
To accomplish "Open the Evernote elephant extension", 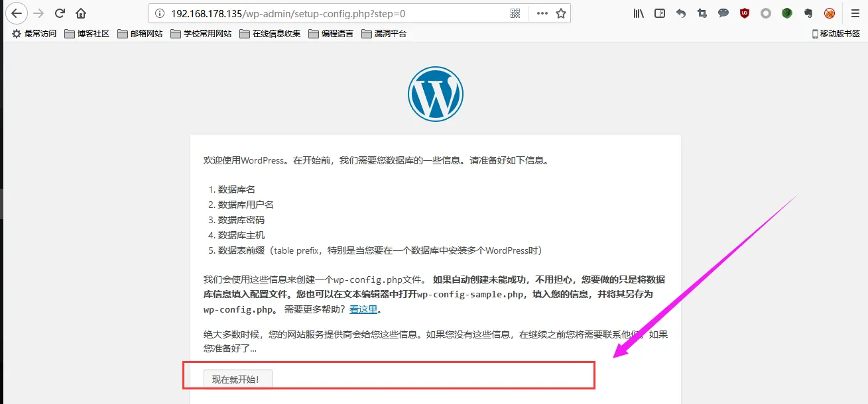I will click(808, 13).
